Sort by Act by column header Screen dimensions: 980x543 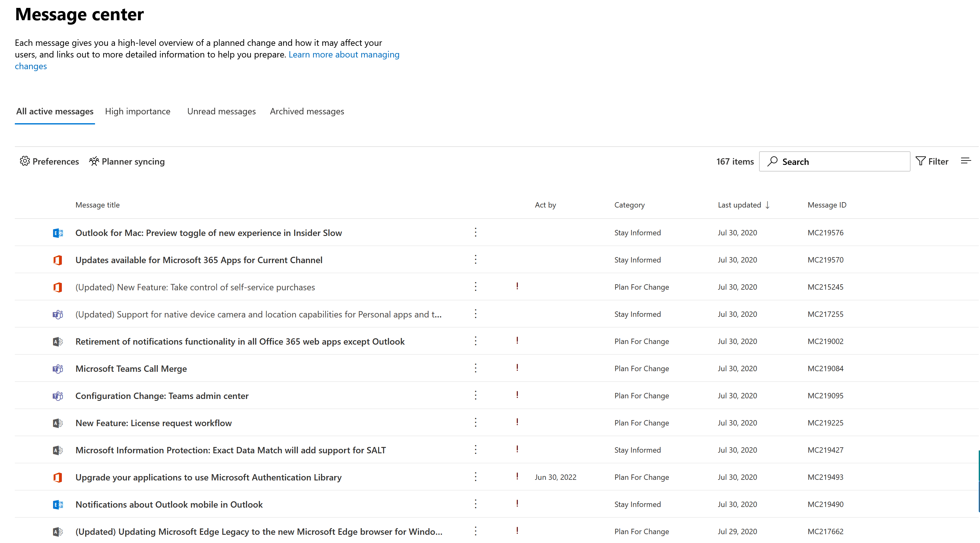point(545,205)
